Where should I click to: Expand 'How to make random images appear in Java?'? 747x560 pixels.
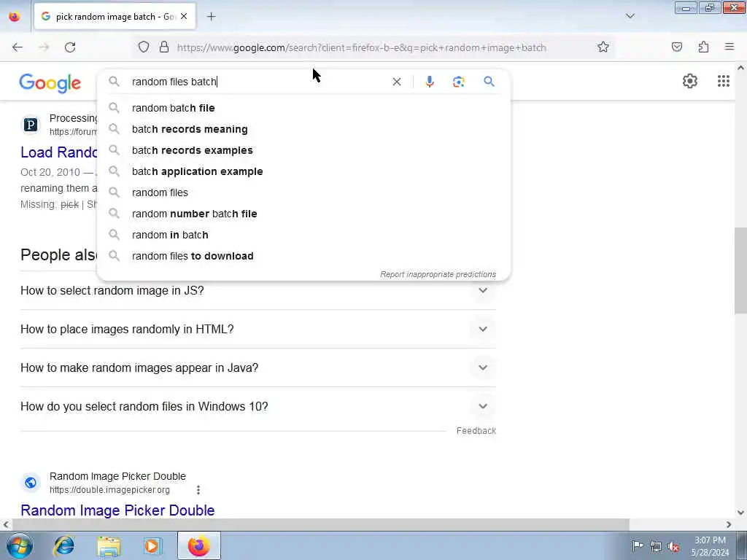[x=258, y=367]
